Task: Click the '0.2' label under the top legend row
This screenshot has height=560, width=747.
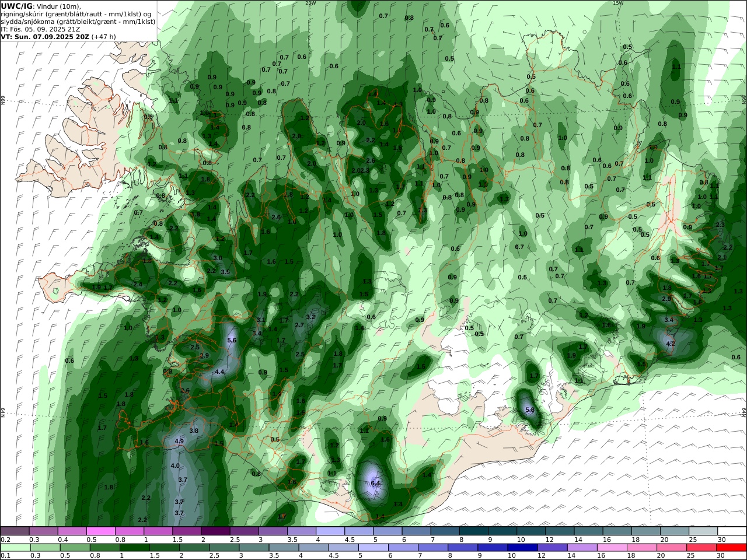Action: click(5, 540)
